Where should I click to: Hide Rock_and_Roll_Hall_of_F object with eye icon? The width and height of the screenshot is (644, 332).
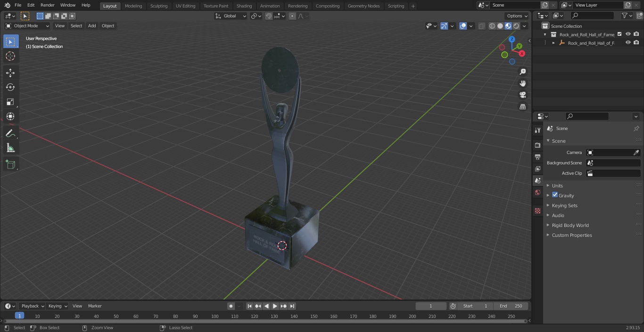point(628,43)
